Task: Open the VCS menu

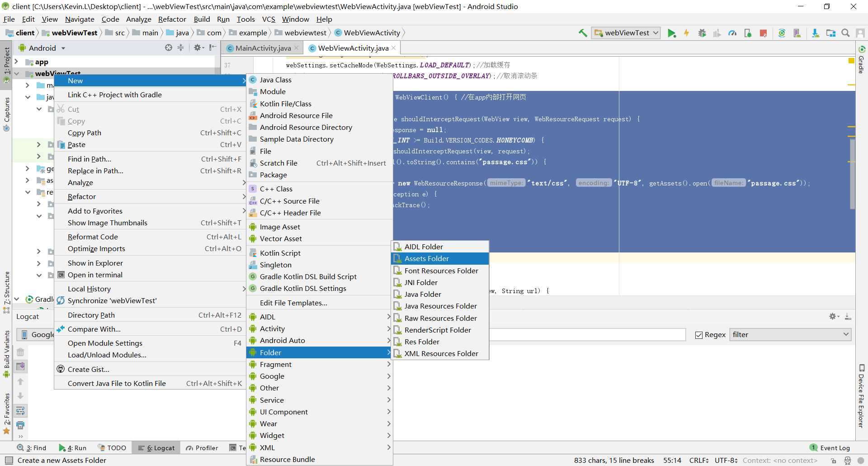Action: [269, 19]
